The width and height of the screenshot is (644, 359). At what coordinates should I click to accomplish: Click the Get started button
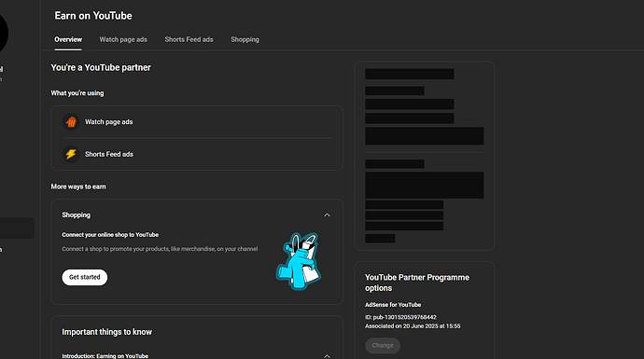pyautogui.click(x=85, y=277)
